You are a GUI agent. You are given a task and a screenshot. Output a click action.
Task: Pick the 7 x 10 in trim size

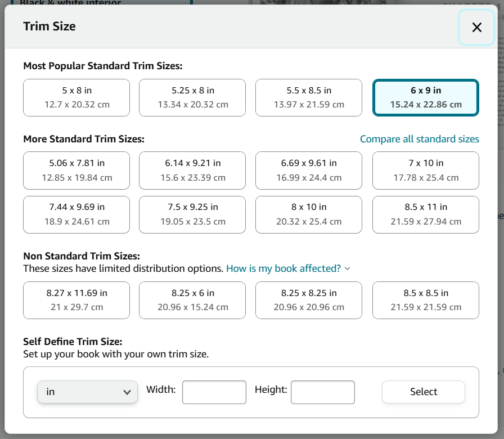[425, 171]
